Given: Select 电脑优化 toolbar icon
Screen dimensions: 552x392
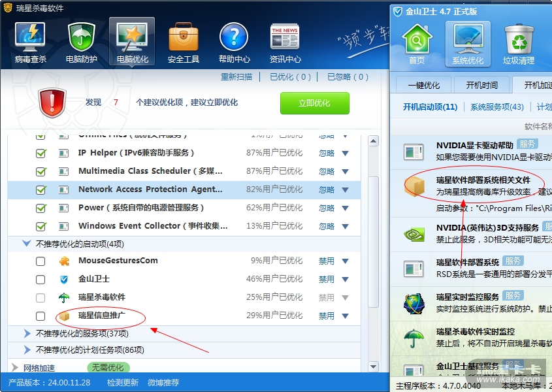Looking at the screenshot, I should tap(132, 42).
